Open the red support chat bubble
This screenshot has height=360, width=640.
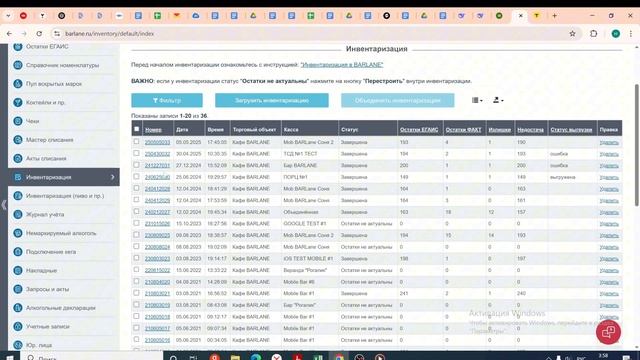point(608,332)
